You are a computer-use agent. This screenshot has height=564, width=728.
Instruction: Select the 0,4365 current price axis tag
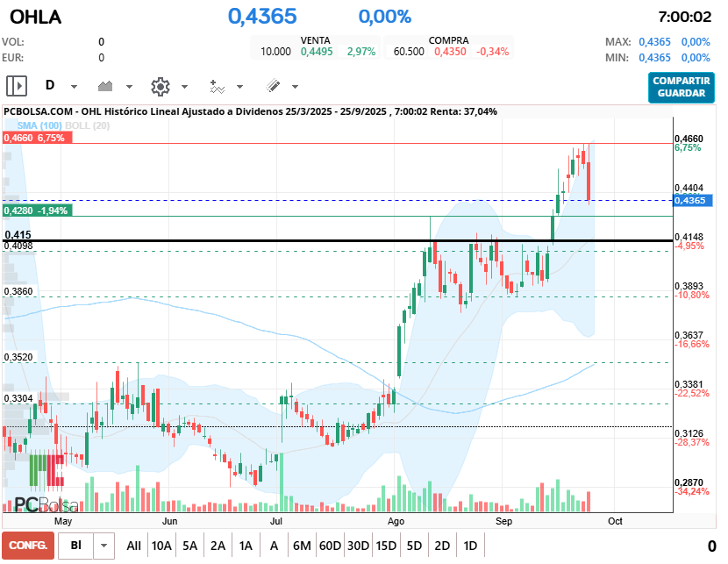(693, 201)
